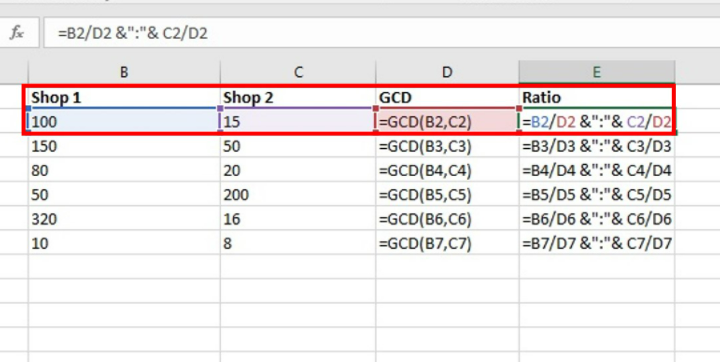Select cell containing 20
The image size is (720, 362).
point(298,170)
